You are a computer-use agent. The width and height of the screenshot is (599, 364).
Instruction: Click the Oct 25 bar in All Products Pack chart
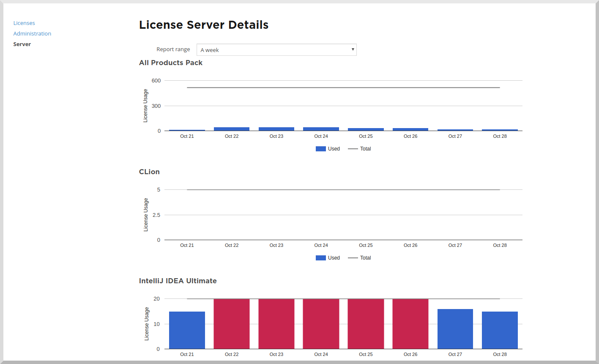coord(366,129)
